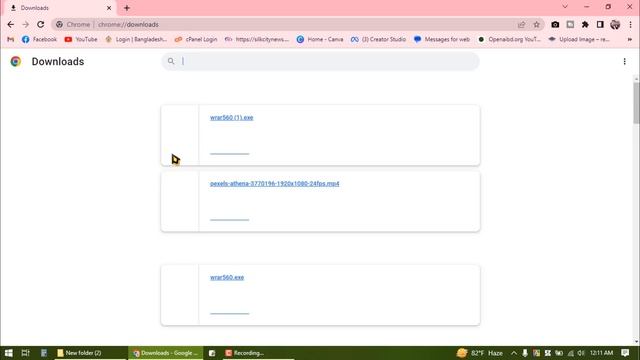The height and width of the screenshot is (360, 640).
Task: Open the Chrome three-dot menu
Action: coord(631,24)
